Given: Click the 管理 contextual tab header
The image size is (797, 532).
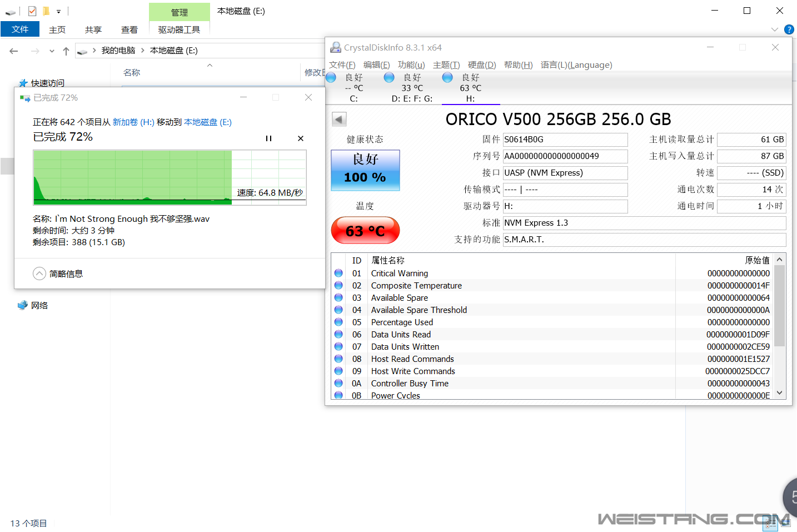Looking at the screenshot, I should tap(179, 12).
